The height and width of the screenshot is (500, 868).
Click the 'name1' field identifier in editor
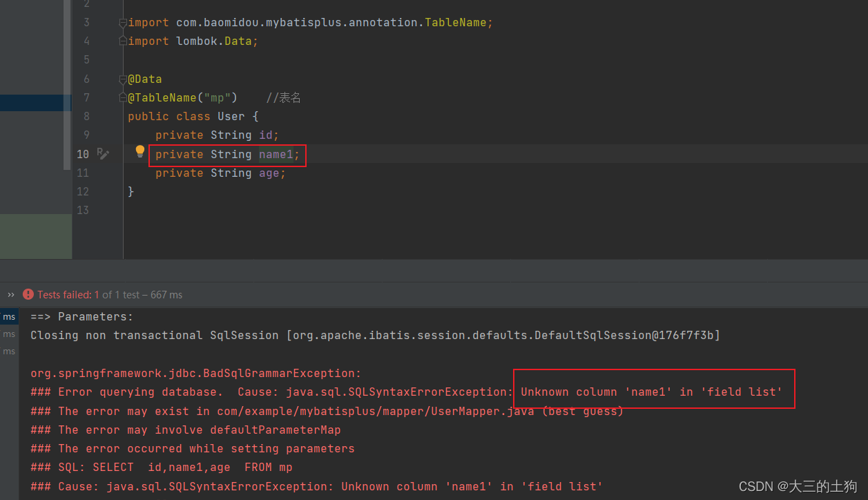(x=276, y=154)
